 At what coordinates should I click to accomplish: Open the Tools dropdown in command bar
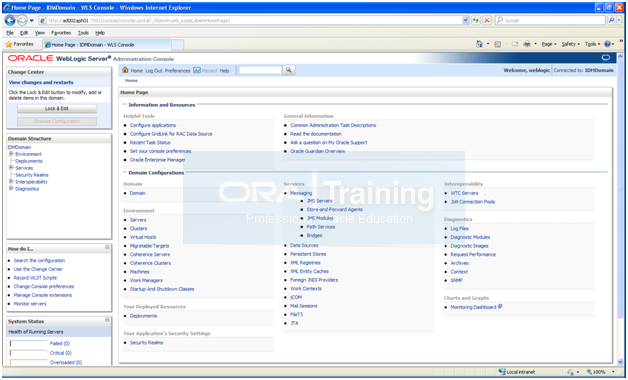(x=593, y=44)
